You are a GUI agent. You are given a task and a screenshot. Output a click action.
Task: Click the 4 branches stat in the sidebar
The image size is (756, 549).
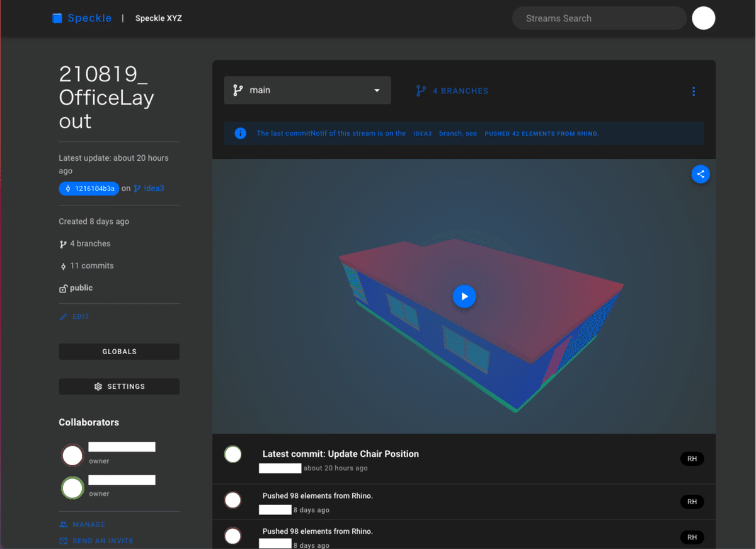tap(85, 244)
